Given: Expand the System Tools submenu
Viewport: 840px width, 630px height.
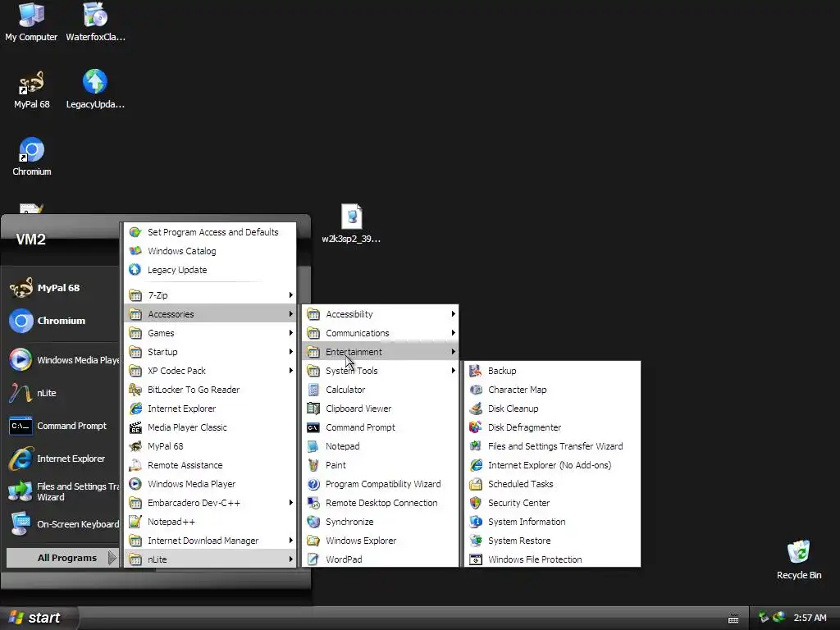Looking at the screenshot, I should 381,371.
